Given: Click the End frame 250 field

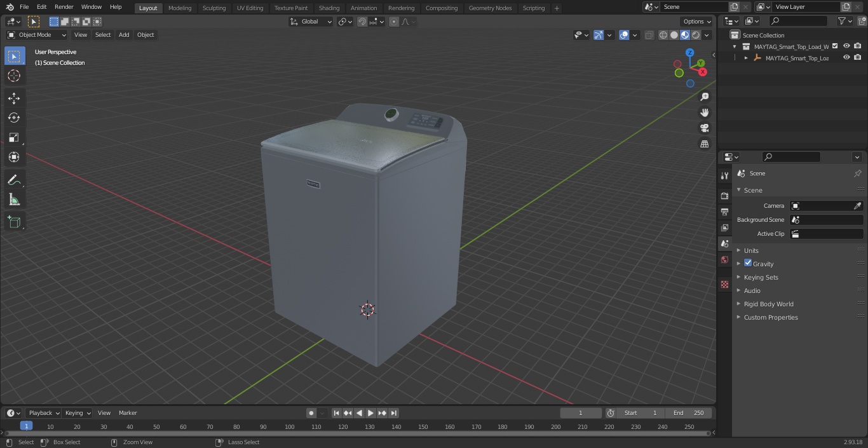Looking at the screenshot, I should pos(689,413).
